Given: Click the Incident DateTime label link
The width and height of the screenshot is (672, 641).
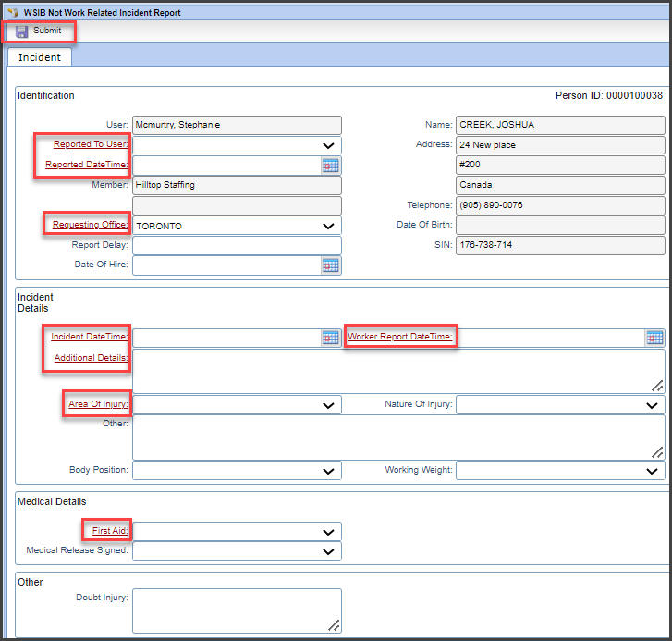Looking at the screenshot, I should [x=89, y=336].
